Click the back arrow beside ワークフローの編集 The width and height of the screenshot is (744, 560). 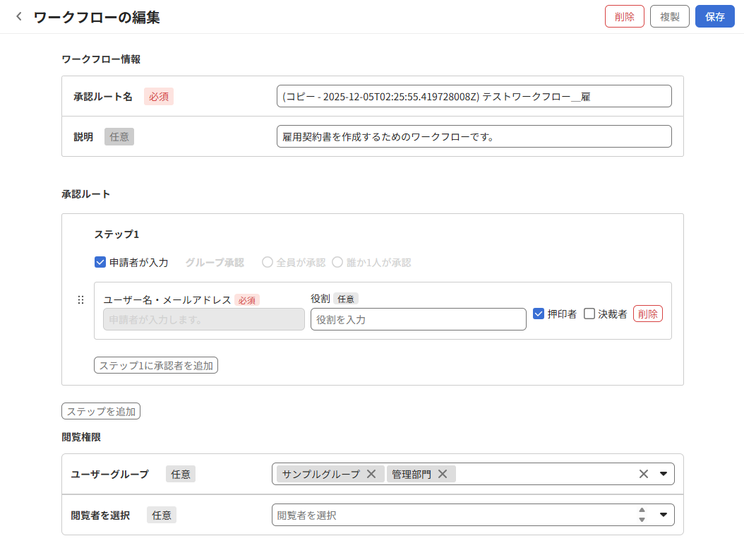pos(19,17)
